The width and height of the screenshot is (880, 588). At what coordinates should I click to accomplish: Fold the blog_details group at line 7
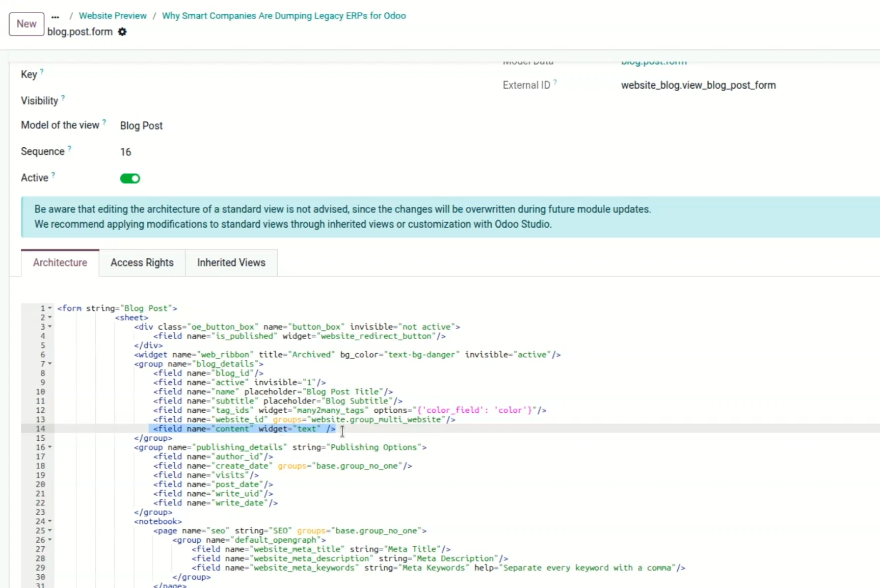click(x=50, y=364)
